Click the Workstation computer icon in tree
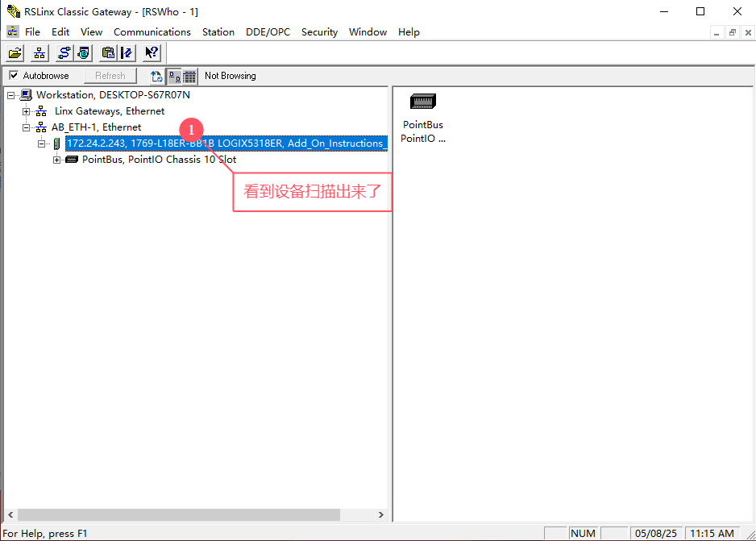 (26, 95)
